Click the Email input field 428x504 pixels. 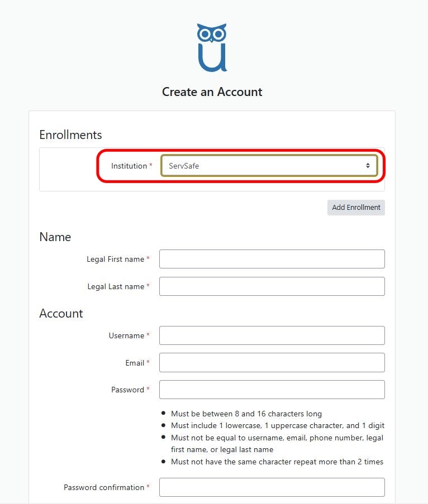[272, 363]
